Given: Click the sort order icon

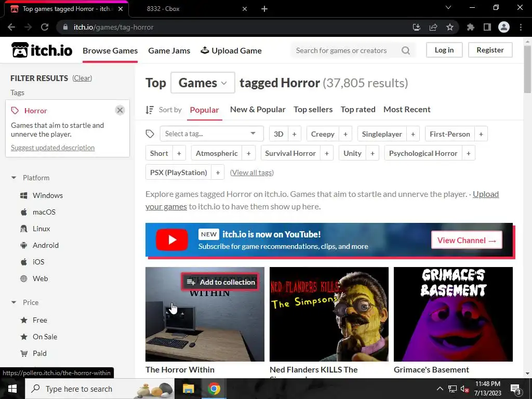Looking at the screenshot, I should coord(150,110).
